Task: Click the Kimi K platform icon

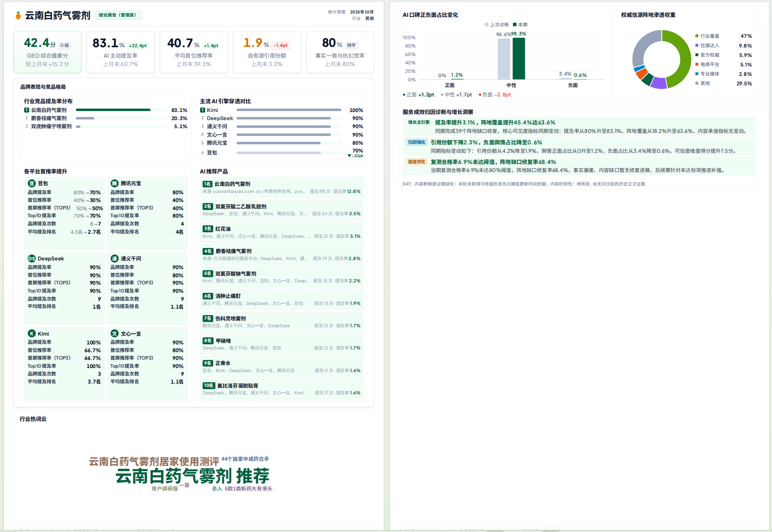Action: pyautogui.click(x=32, y=333)
